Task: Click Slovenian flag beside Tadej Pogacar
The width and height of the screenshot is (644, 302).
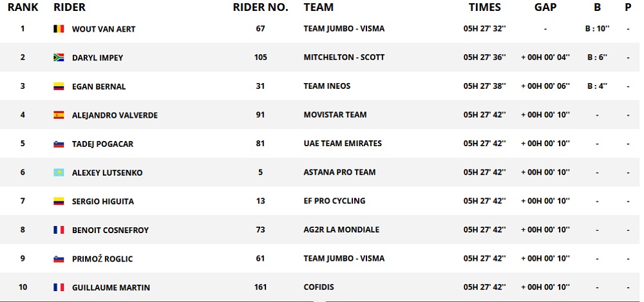Action: pos(59,144)
